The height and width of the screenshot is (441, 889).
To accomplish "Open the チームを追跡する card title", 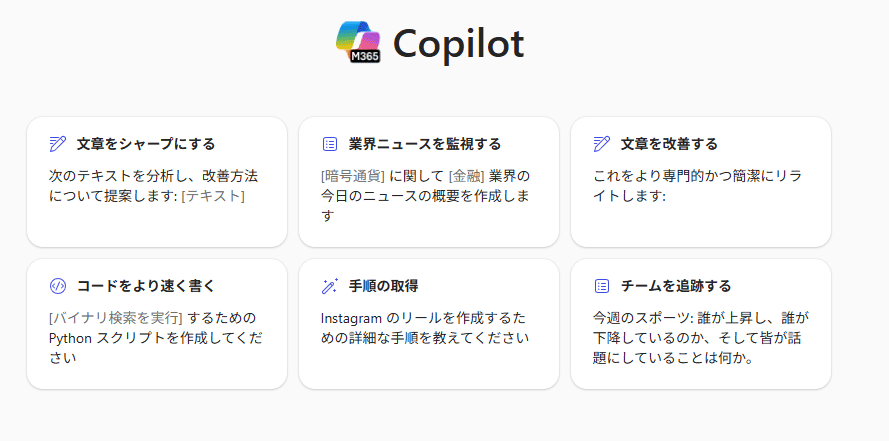I will [x=676, y=286].
